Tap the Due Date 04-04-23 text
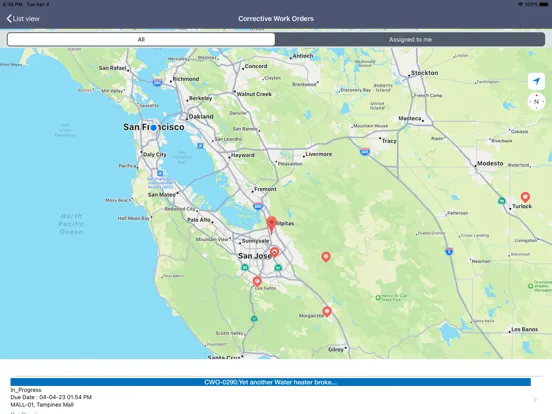The height and width of the screenshot is (414, 552). (x=51, y=397)
